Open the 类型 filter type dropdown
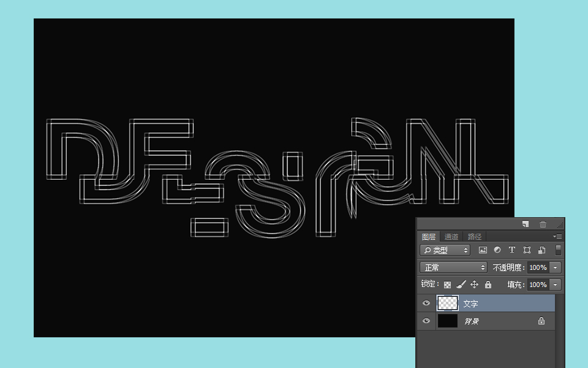Image resolution: width=588 pixels, height=368 pixels. pyautogui.click(x=445, y=250)
